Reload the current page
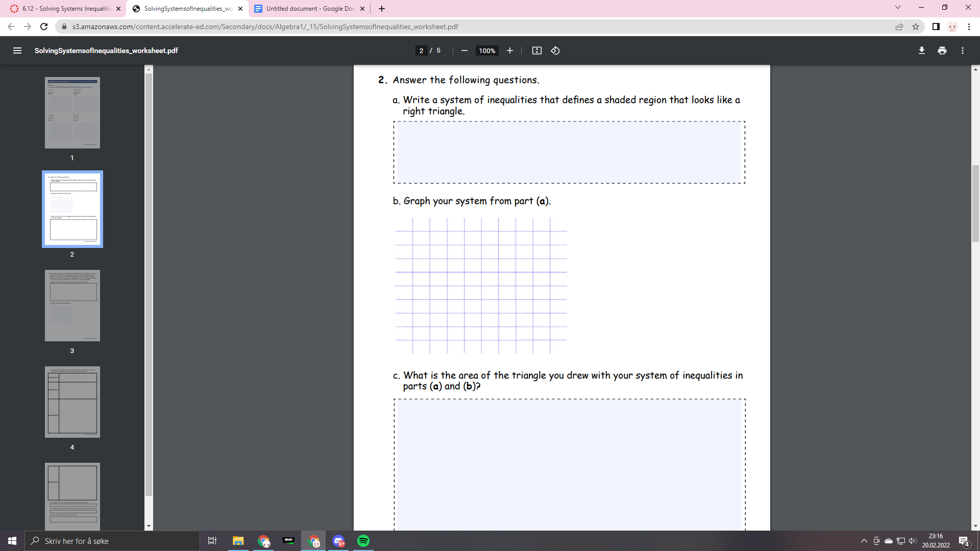This screenshot has width=980, height=551. [x=44, y=27]
